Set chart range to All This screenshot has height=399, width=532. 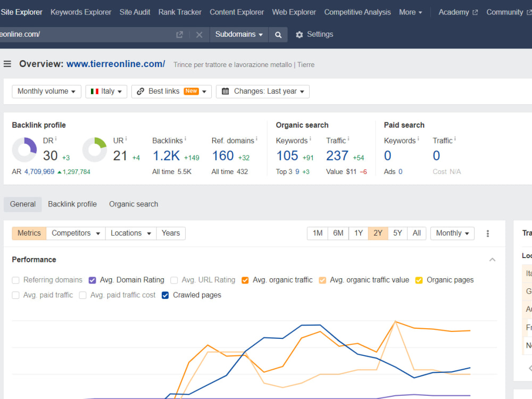pos(417,234)
